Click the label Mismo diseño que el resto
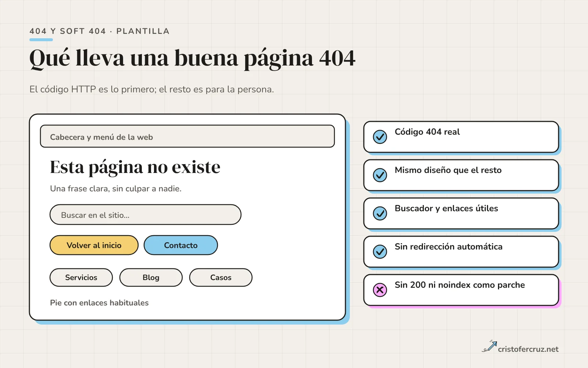The width and height of the screenshot is (588, 368). tap(448, 170)
